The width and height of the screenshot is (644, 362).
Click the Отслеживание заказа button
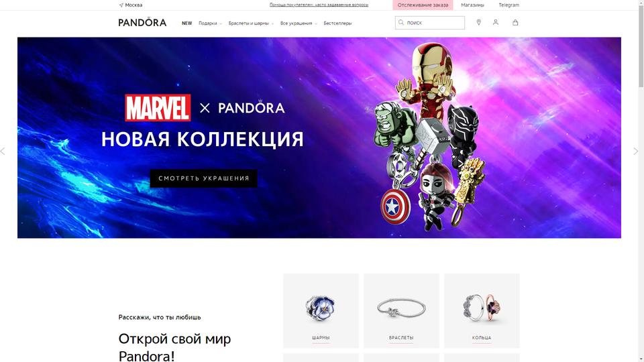pyautogui.click(x=423, y=5)
